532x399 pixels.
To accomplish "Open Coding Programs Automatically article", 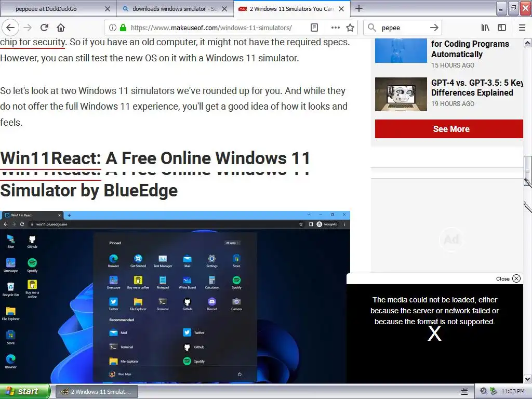I will coord(470,49).
